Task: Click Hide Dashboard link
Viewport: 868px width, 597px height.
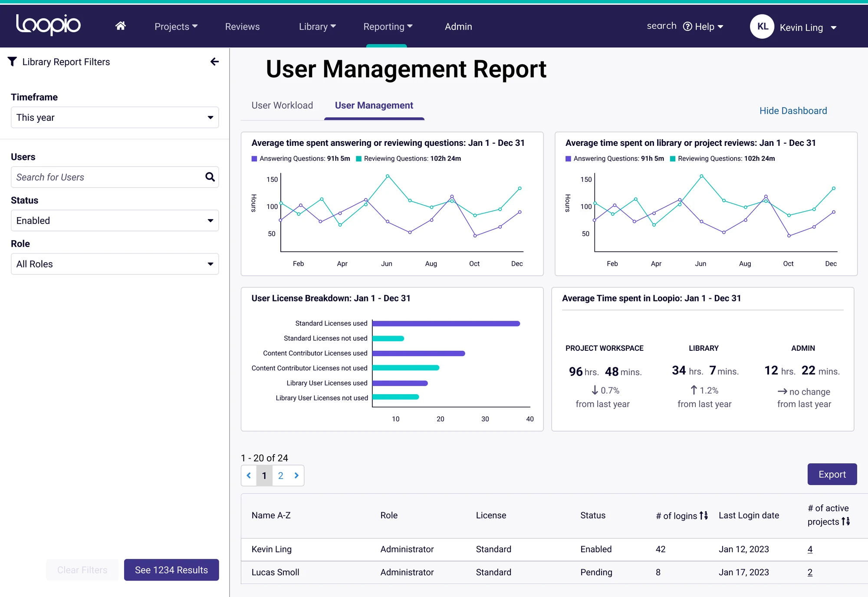Action: (793, 111)
